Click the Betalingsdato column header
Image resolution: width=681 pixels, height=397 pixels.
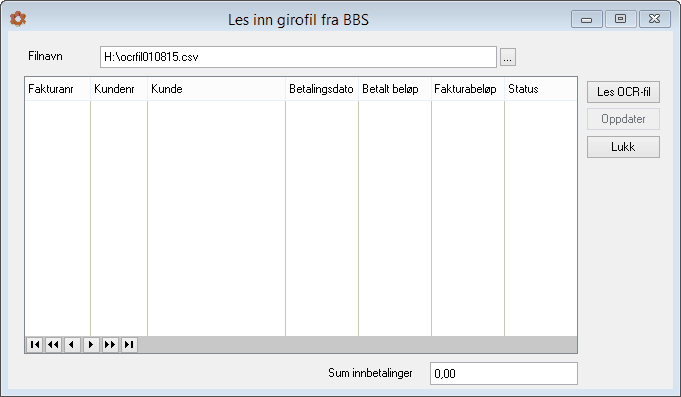tap(322, 89)
